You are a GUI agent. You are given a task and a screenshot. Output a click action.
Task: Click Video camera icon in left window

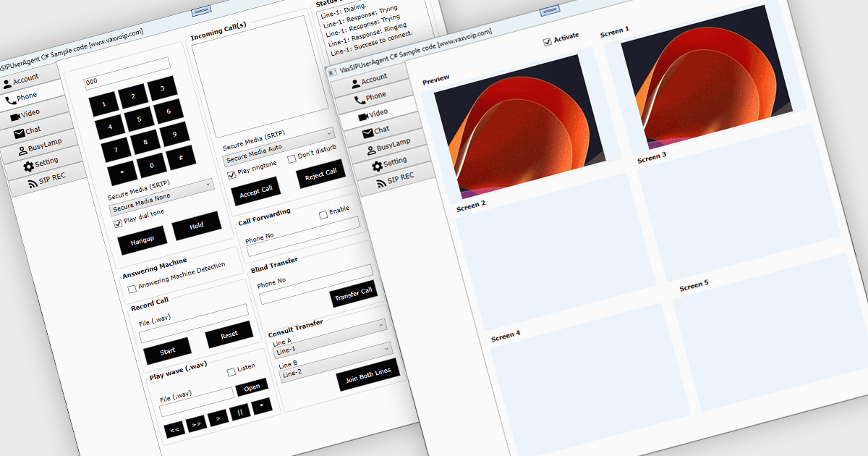(x=15, y=117)
